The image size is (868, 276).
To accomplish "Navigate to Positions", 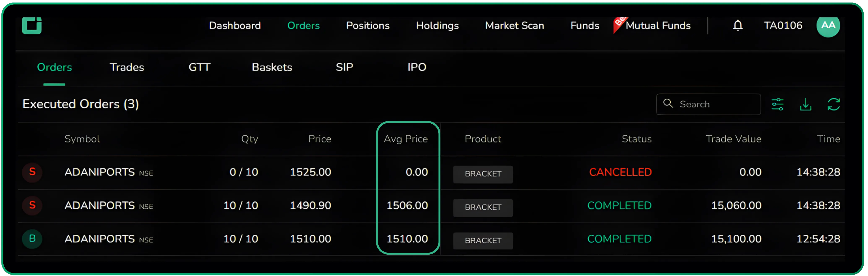I will tap(367, 25).
